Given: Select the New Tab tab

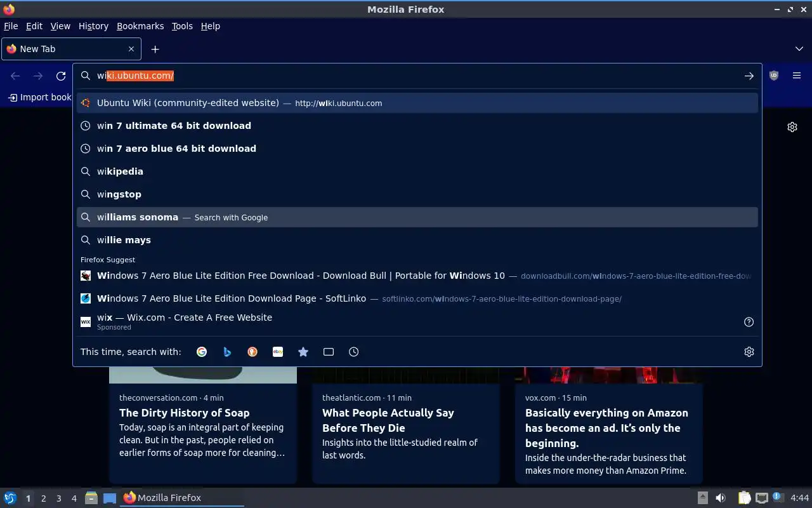Looking at the screenshot, I should coord(71,49).
